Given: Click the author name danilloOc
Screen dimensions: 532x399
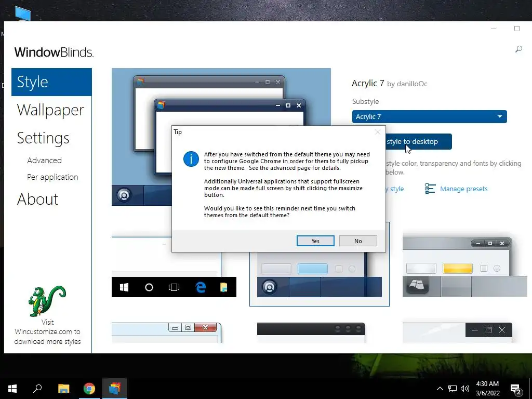Looking at the screenshot, I should [412, 84].
